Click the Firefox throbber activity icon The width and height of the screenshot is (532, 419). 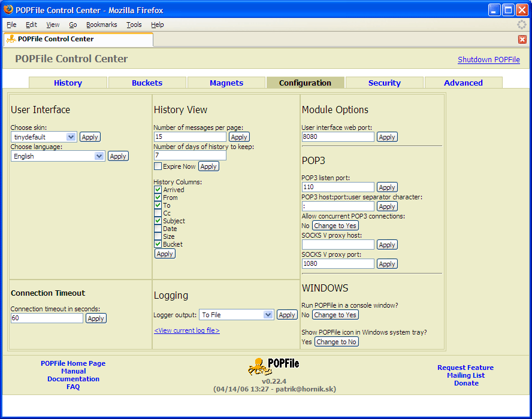(521, 25)
